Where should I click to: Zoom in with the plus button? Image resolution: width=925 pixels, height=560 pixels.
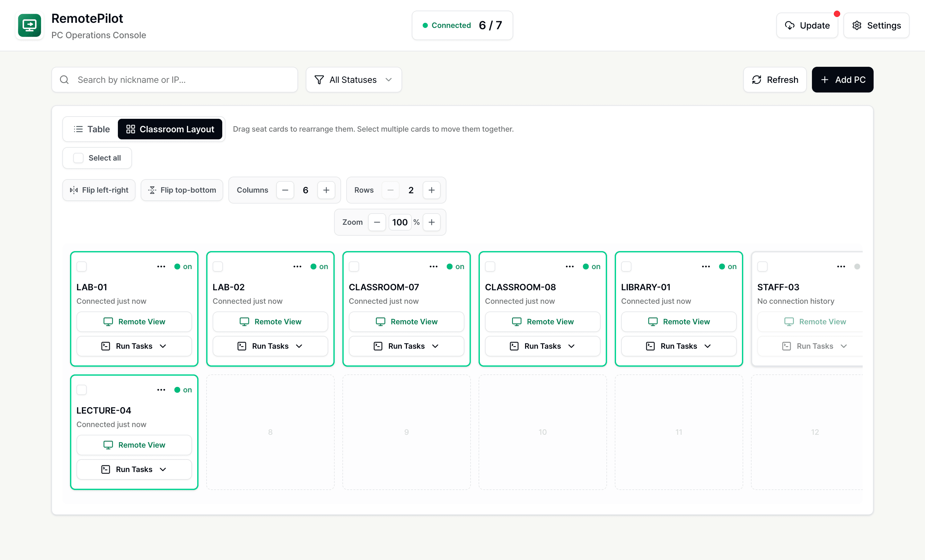[432, 222]
